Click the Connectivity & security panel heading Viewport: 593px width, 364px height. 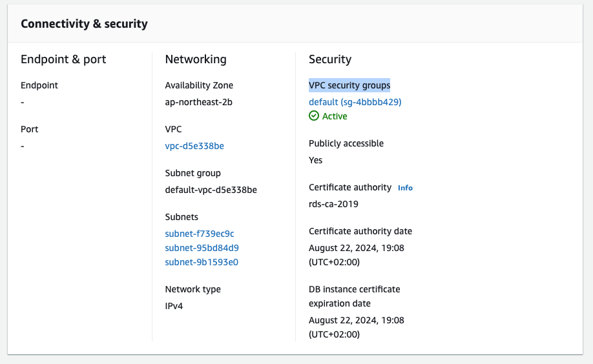click(x=84, y=24)
